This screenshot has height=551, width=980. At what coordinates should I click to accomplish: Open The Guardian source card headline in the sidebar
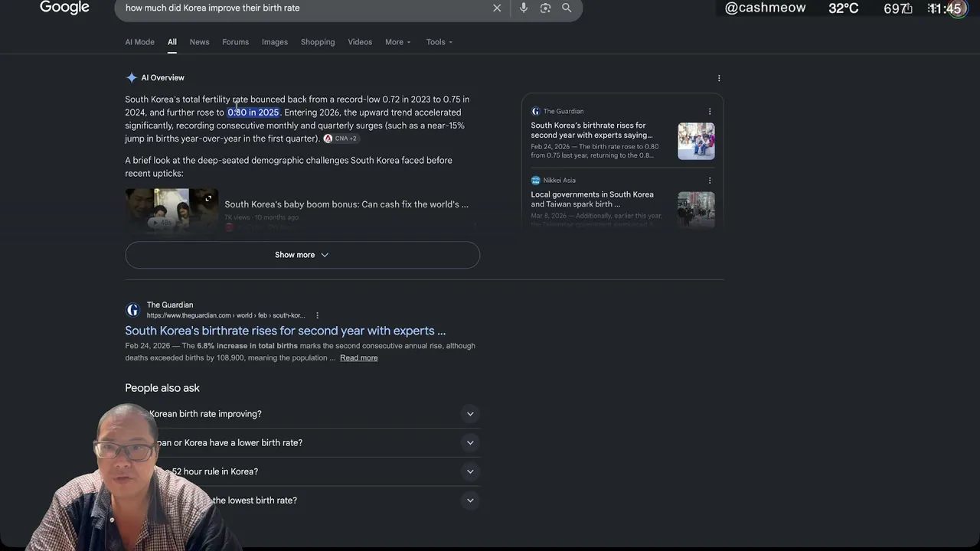pos(592,130)
